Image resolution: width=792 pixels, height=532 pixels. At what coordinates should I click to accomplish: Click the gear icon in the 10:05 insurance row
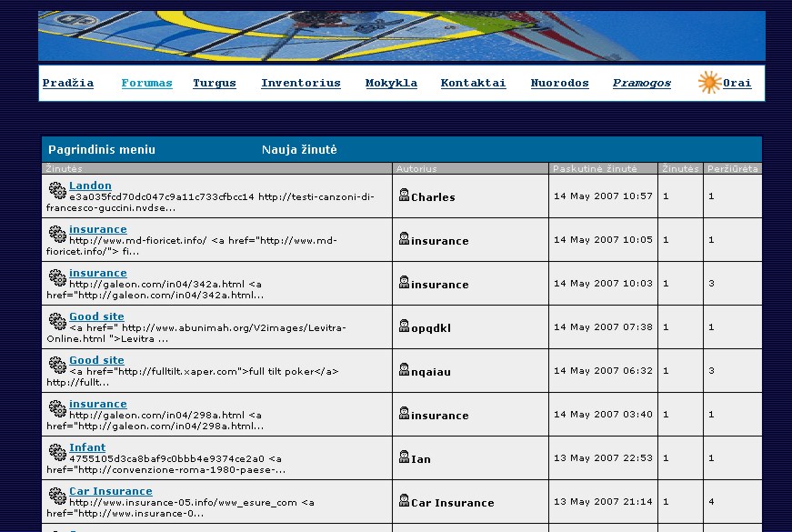[57, 234]
